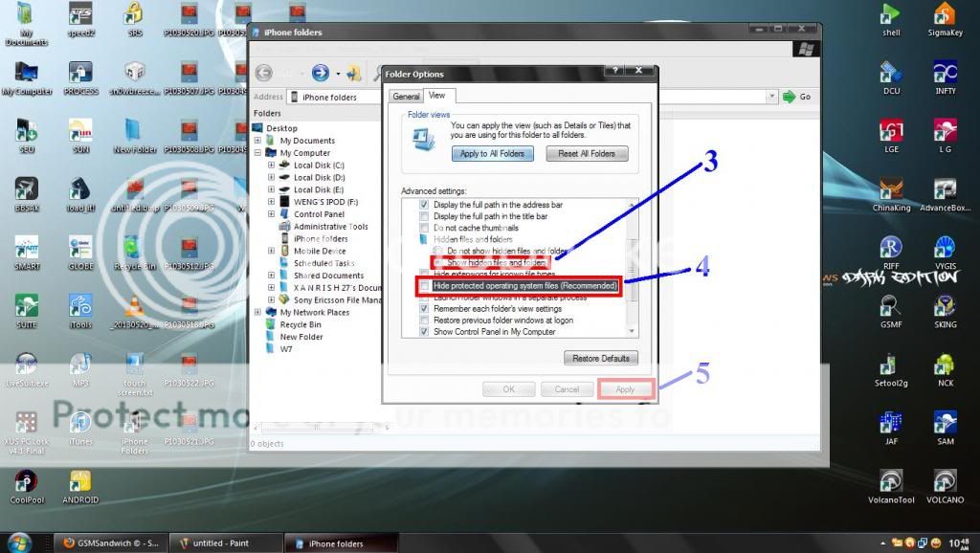Toggle Show Control Panel in My Computer
Viewport: 980px width, 553px height.
426,332
